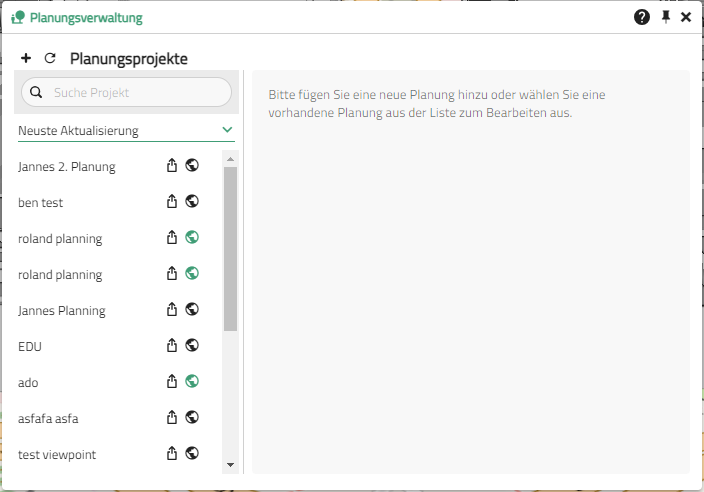Image resolution: width=704 pixels, height=492 pixels.
Task: Add a new planning project
Action: pyautogui.click(x=26, y=59)
